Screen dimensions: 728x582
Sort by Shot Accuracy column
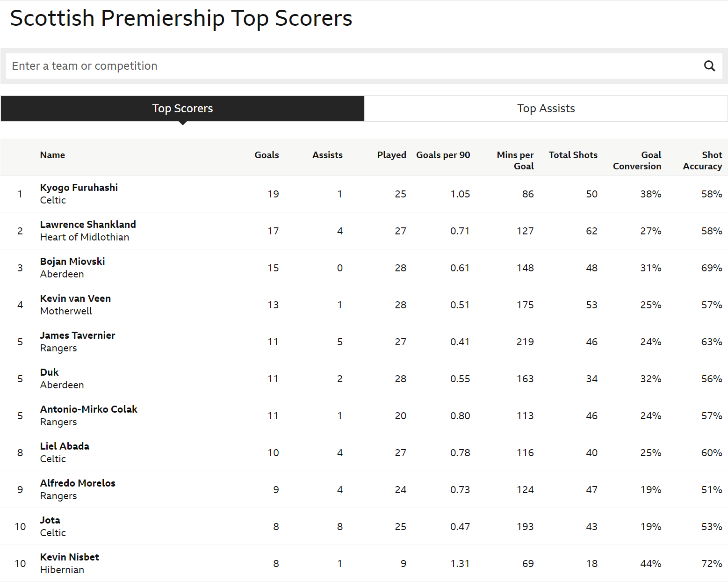(702, 160)
